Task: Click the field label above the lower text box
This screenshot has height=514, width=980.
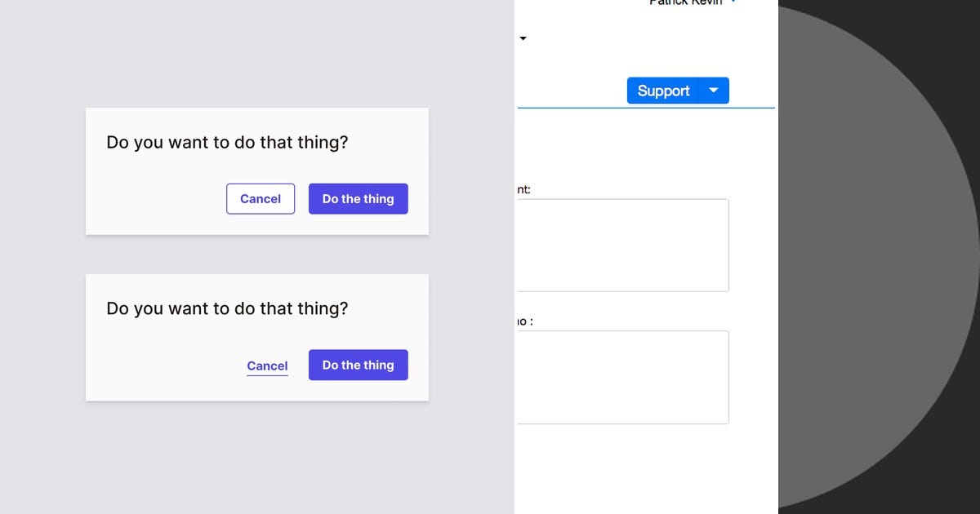Action: point(523,320)
